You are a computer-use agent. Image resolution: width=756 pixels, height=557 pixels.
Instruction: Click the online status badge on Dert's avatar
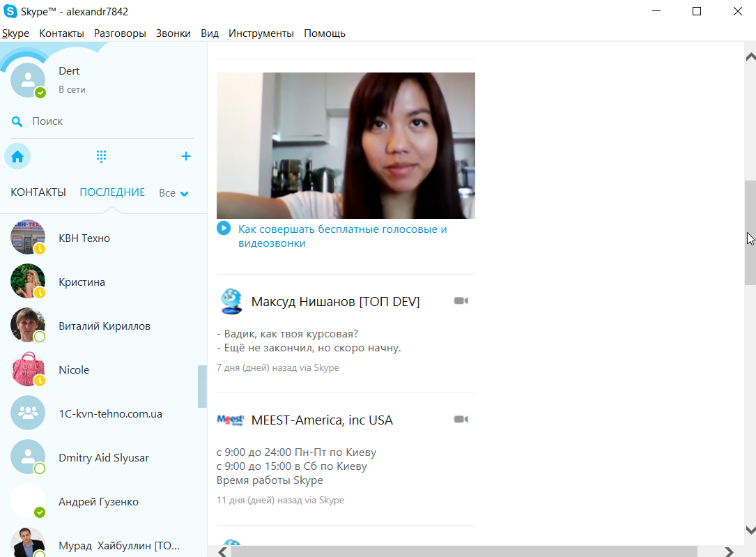pyautogui.click(x=40, y=93)
